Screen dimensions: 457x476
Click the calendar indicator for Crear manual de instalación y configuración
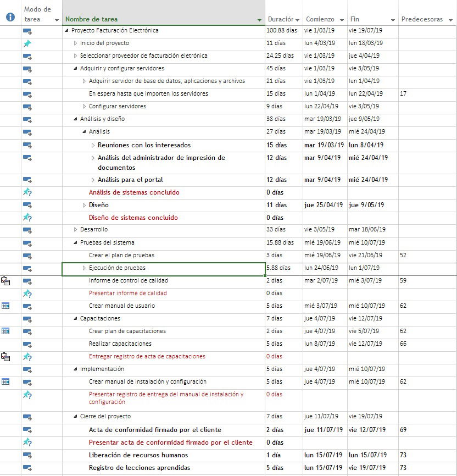5,381
